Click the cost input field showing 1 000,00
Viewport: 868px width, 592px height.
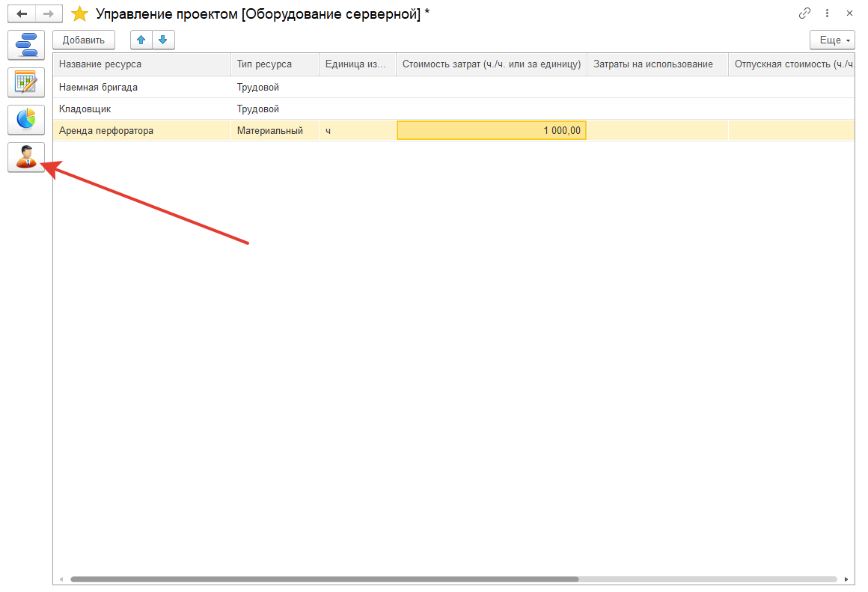492,129
